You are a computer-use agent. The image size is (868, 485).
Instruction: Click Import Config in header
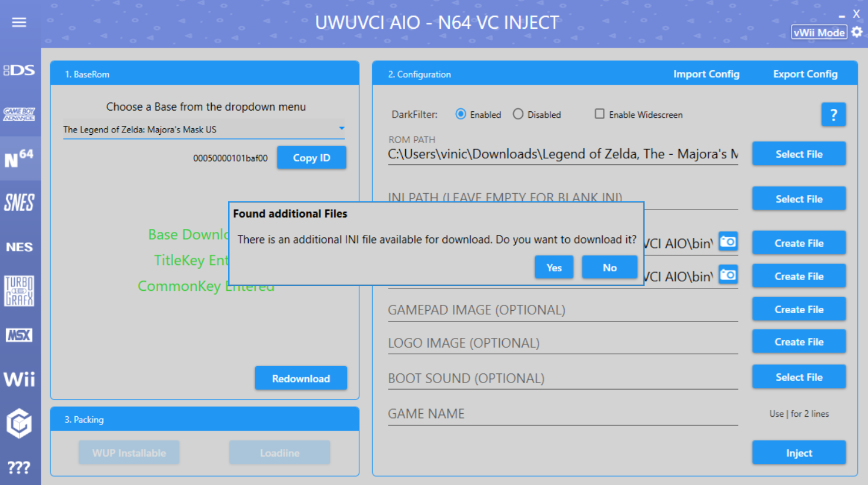(x=706, y=74)
